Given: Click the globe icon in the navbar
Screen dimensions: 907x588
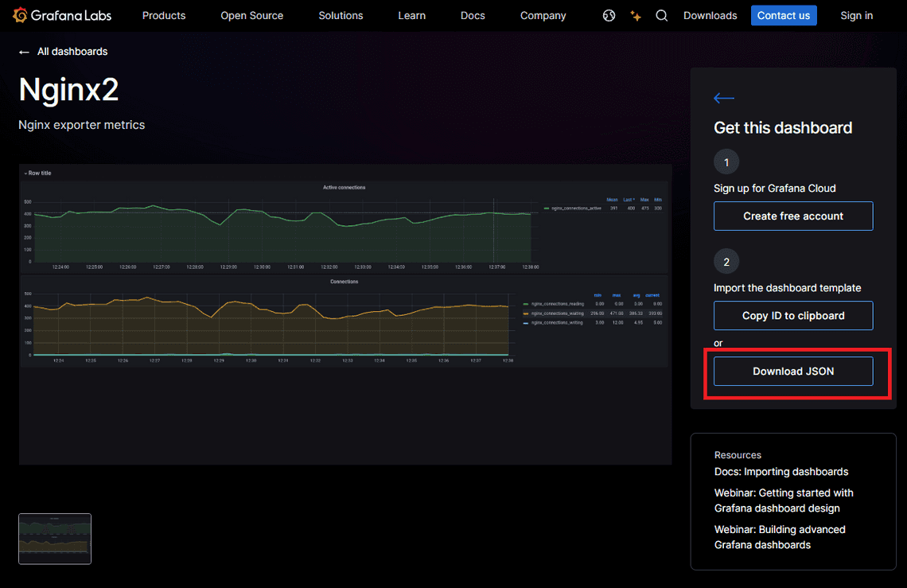Looking at the screenshot, I should click(609, 15).
